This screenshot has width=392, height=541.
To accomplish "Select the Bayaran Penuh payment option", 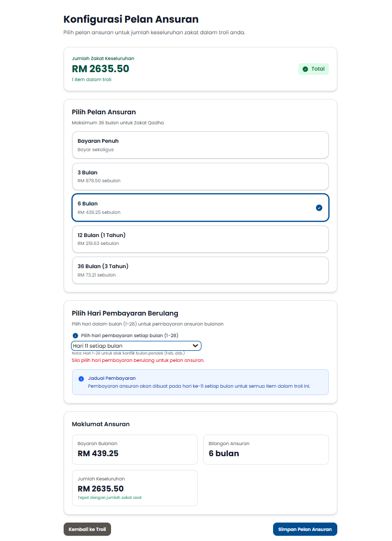I will [x=200, y=145].
